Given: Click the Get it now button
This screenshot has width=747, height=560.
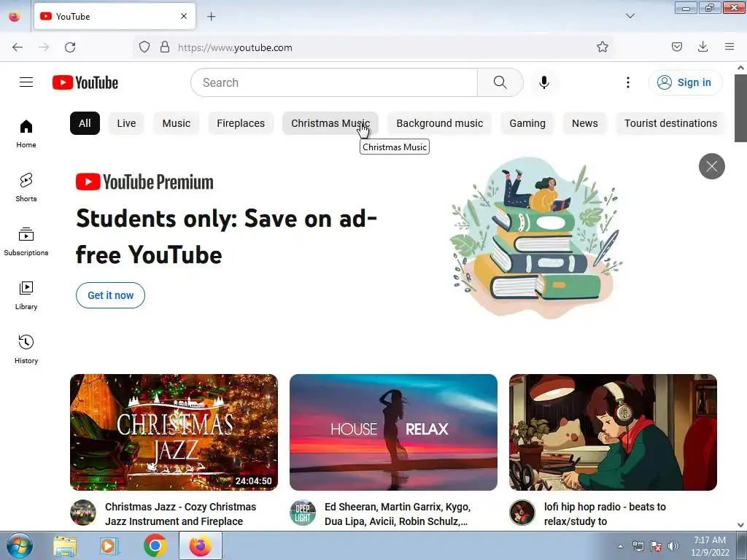Looking at the screenshot, I should (111, 295).
